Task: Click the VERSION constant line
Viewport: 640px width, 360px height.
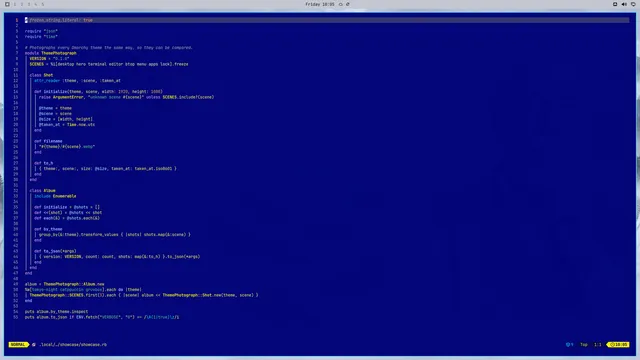Action: pos(49,58)
